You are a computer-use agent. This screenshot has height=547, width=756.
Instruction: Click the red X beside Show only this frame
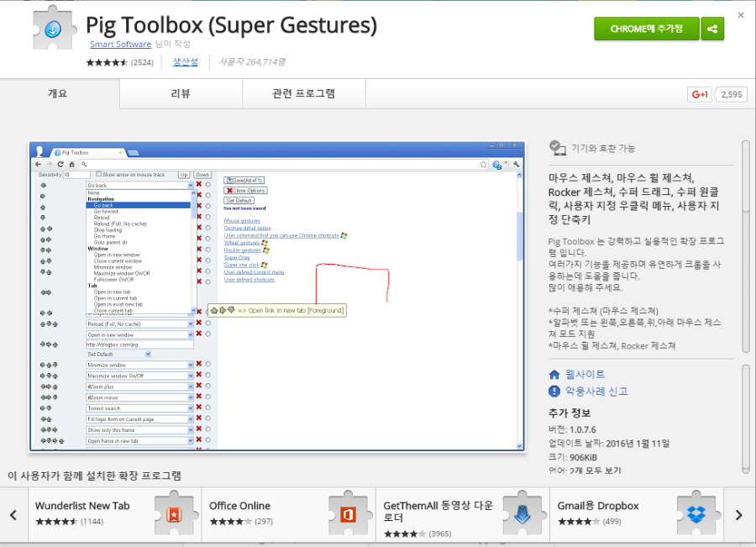(198, 429)
